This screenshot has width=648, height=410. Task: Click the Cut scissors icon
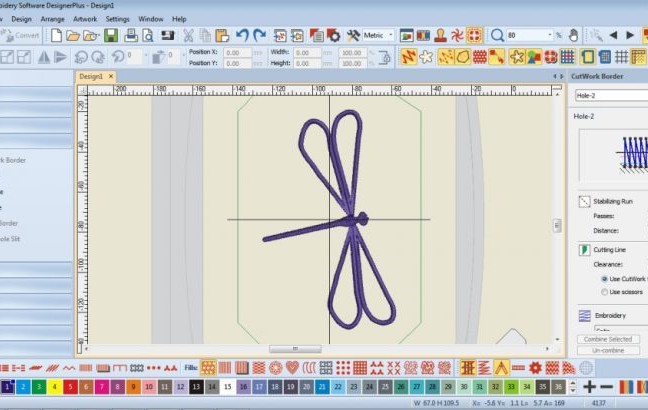tap(188, 36)
